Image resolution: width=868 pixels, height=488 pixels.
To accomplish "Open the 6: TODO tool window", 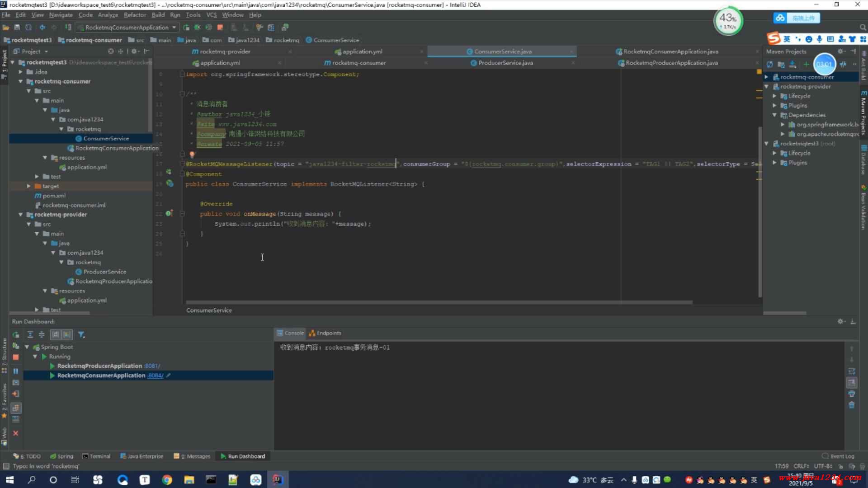I will click(x=27, y=456).
